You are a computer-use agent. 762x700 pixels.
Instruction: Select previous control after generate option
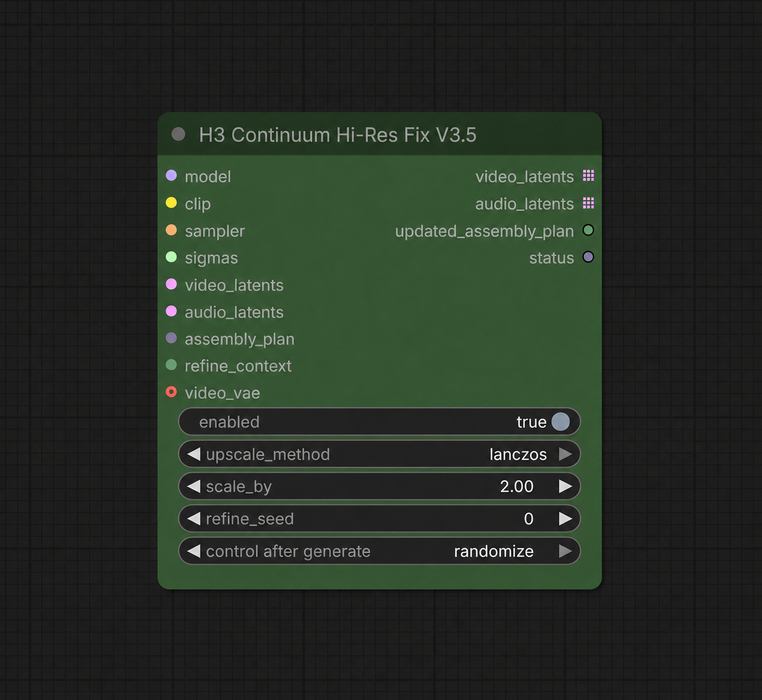click(x=194, y=551)
